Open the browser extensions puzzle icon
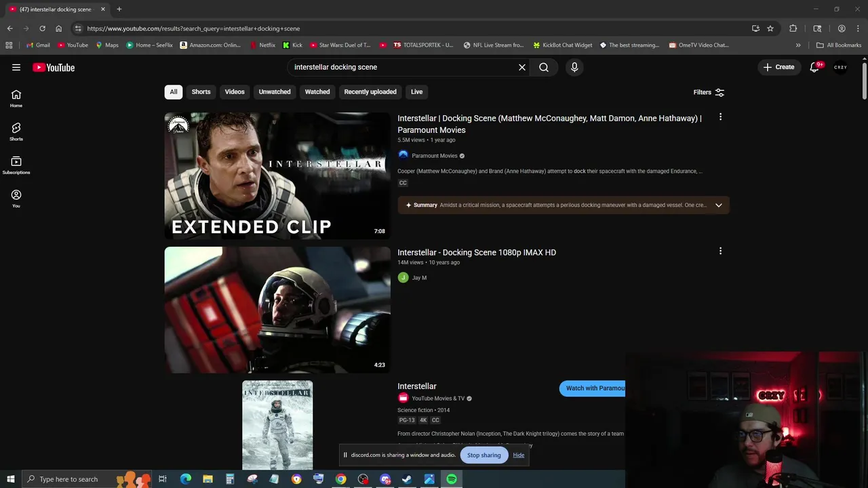 pyautogui.click(x=793, y=28)
